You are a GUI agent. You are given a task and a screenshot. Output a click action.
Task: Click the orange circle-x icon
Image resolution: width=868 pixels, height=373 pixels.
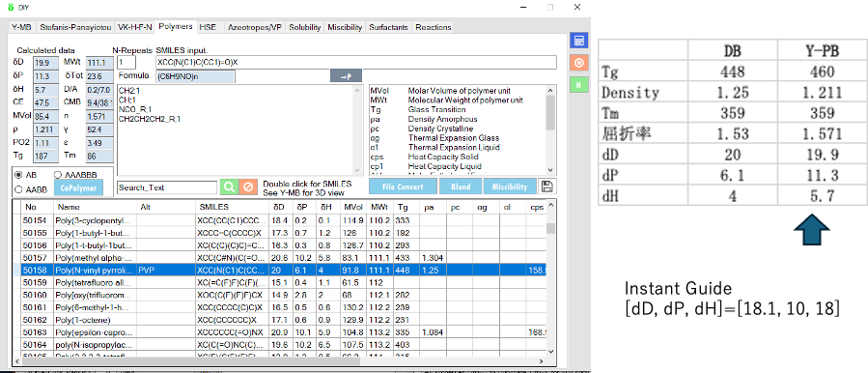pyautogui.click(x=578, y=63)
